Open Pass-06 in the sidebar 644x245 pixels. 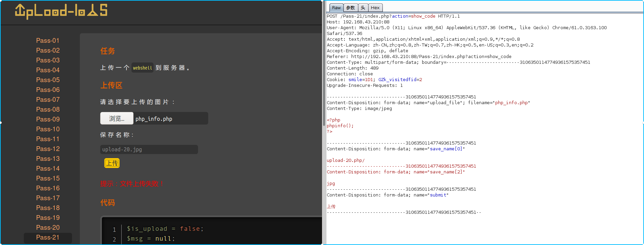point(48,90)
